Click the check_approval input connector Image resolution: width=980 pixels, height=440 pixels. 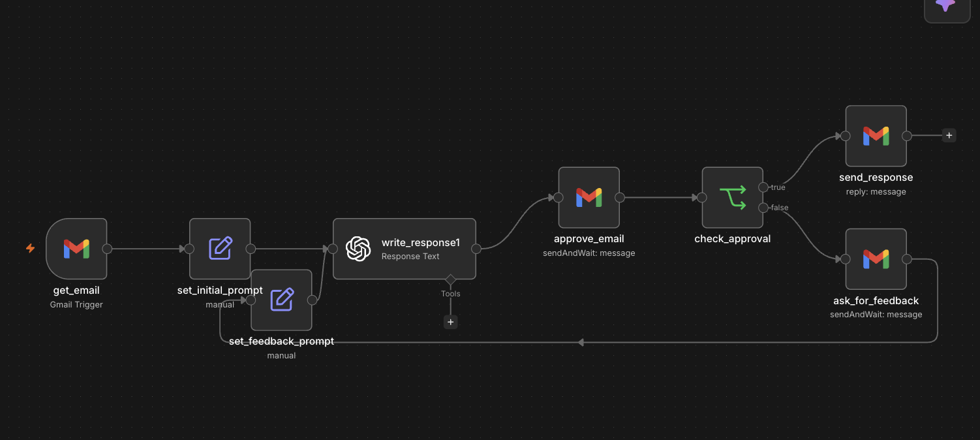pos(702,197)
